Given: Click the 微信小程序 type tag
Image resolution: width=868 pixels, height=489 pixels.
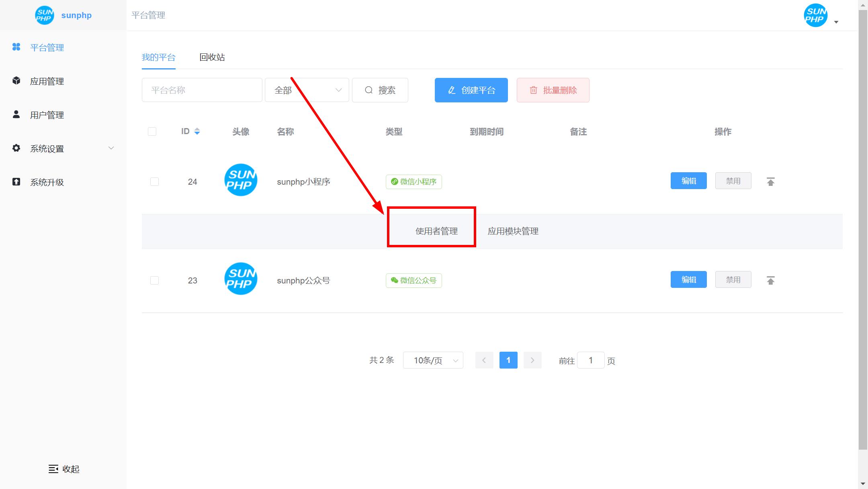Looking at the screenshot, I should (414, 182).
